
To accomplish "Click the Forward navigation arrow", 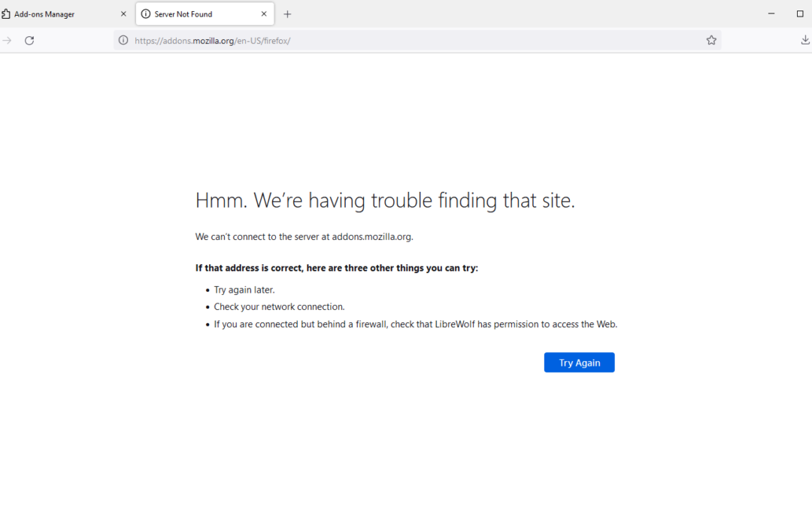I will tap(8, 41).
